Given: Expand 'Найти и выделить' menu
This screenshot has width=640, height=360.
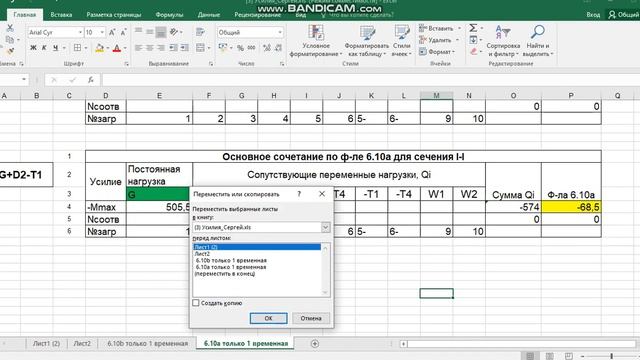Looking at the screenshot, I should tap(538, 42).
